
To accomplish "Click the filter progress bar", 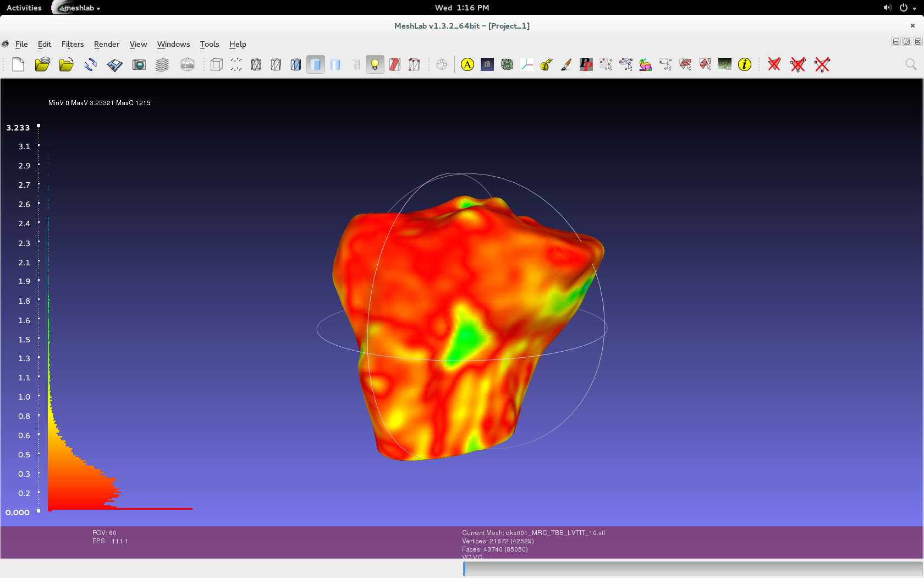I will click(x=693, y=569).
